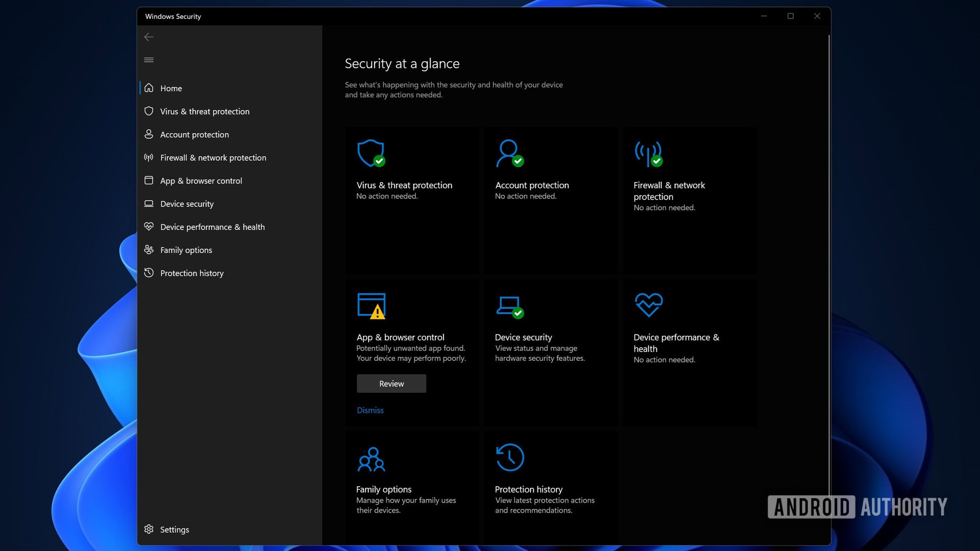Open the large Device performance heart tile icon

click(x=649, y=305)
